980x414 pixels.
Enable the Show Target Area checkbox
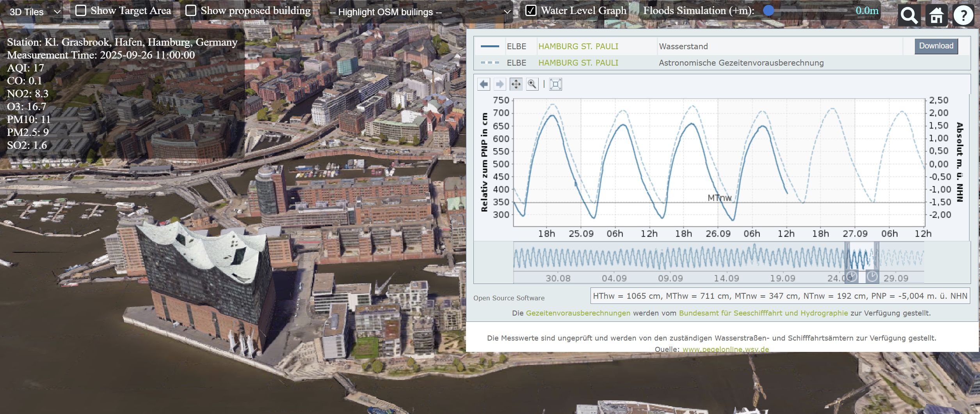81,11
